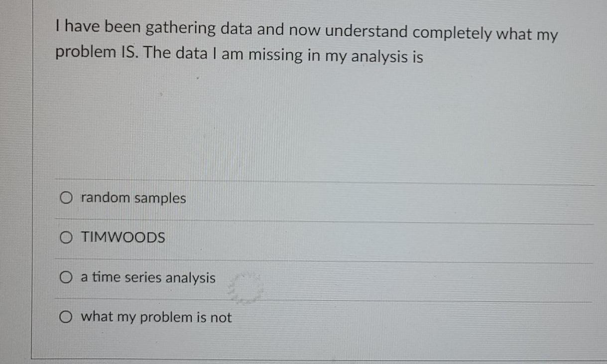The height and width of the screenshot is (364, 607).
Task: Click the "what my problem is not" label text
Action: (155, 317)
